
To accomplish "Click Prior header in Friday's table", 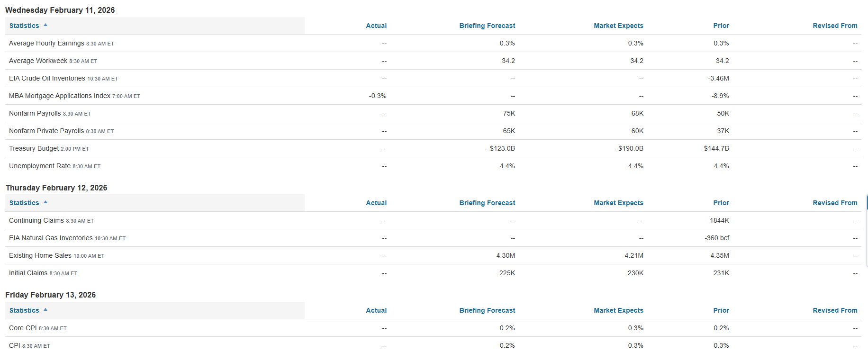I will 721,311.
